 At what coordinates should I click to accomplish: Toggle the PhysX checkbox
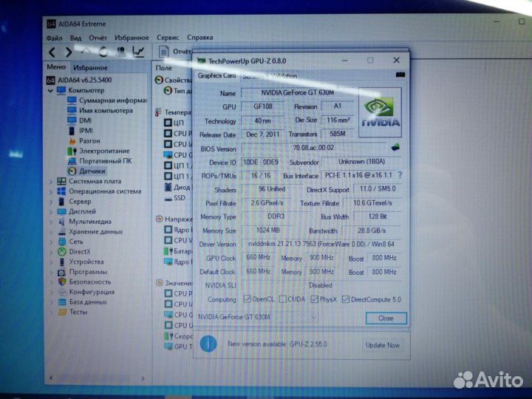[x=314, y=299]
